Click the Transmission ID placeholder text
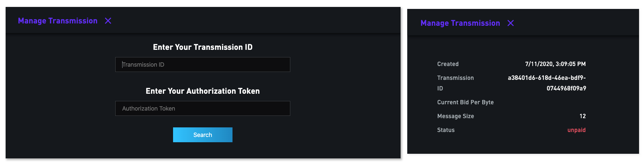Viewport: 644px width, 165px height. pos(143,65)
